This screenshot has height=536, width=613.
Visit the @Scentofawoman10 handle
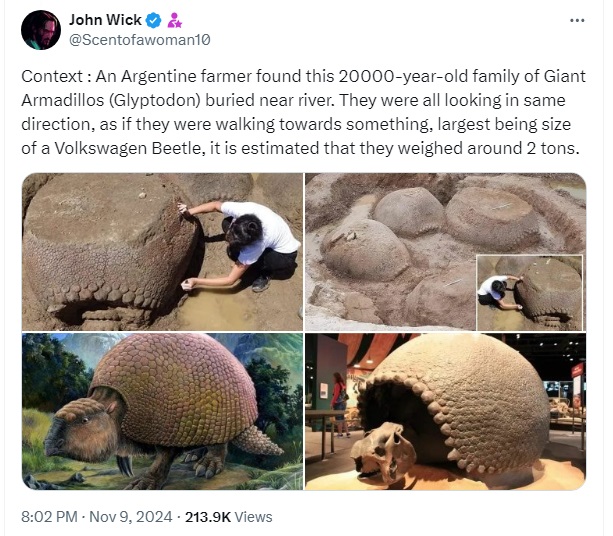pos(140,40)
